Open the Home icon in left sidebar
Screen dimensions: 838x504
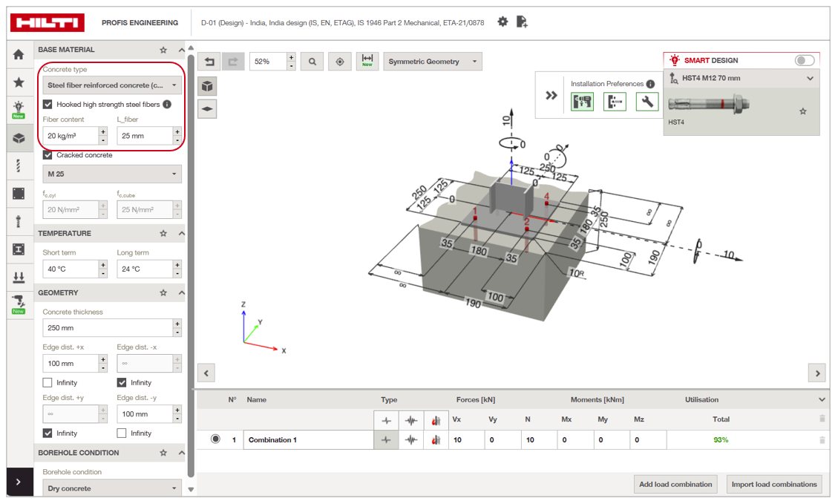click(19, 54)
